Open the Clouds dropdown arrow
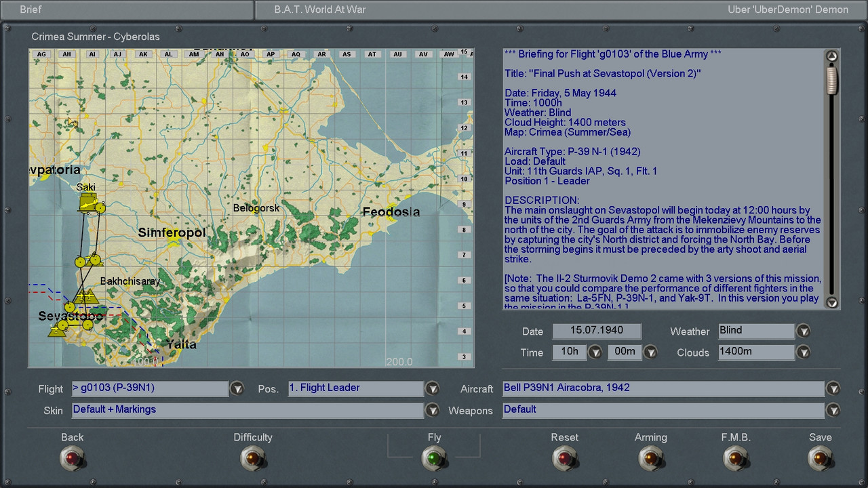Image resolution: width=868 pixels, height=488 pixels. coord(803,352)
